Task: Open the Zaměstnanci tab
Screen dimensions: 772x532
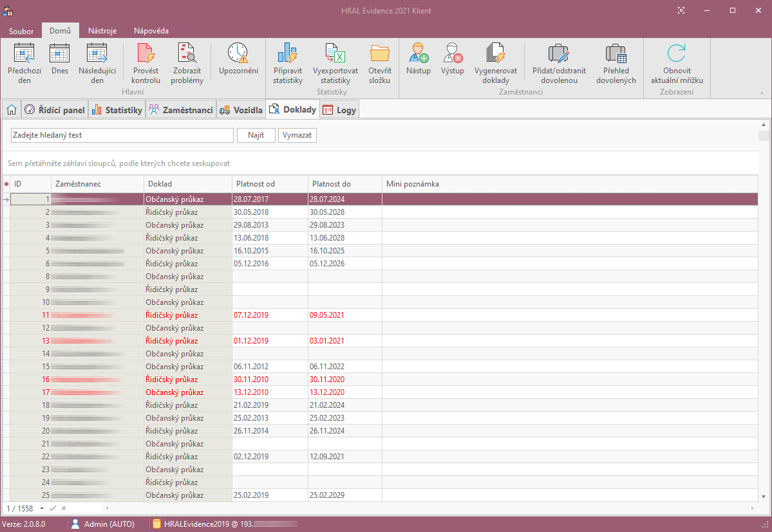Action: pos(181,109)
